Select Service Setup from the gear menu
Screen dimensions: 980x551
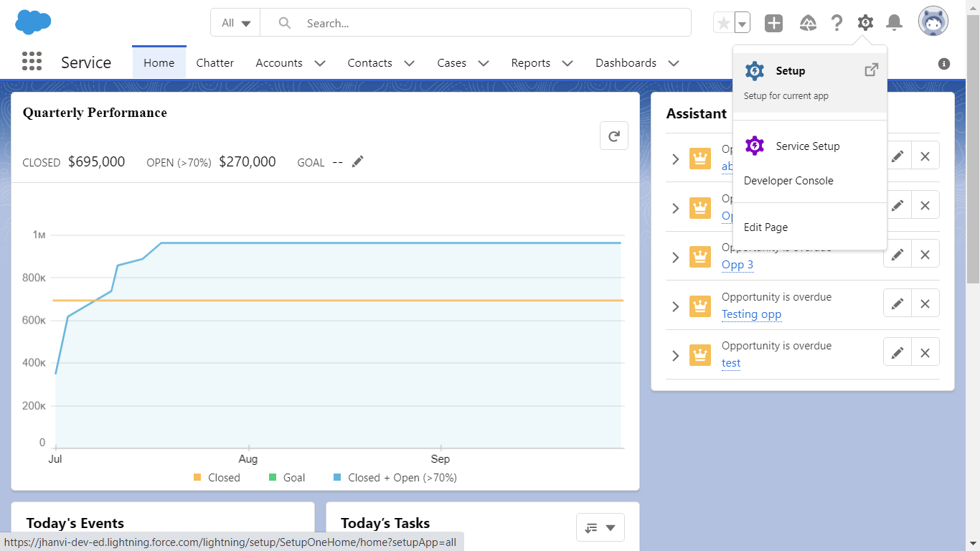click(810, 146)
